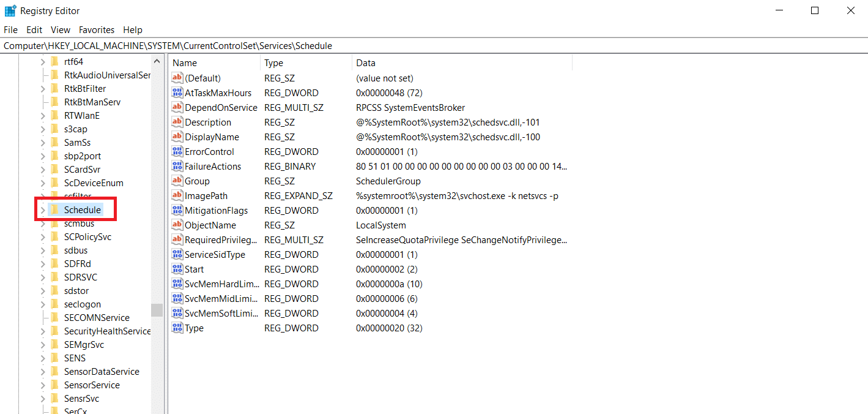Click the 'LocalSystem' data cell
The width and height of the screenshot is (868, 414).
[380, 225]
